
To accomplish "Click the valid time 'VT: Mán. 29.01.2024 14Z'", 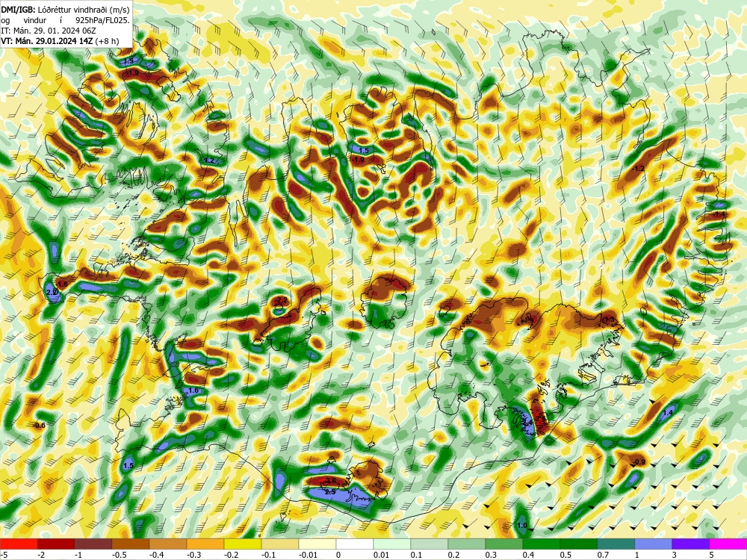I will (x=47, y=41).
